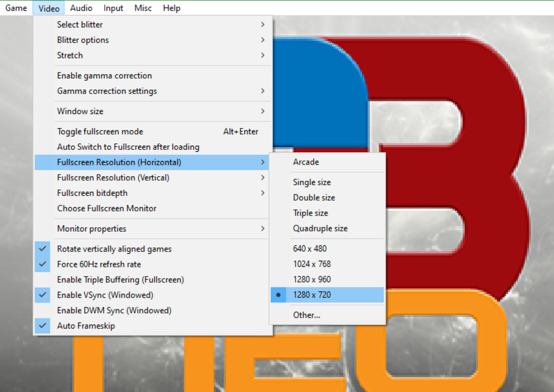The image size is (554, 392).
Task: Enable gamma correction option
Action: click(153, 75)
